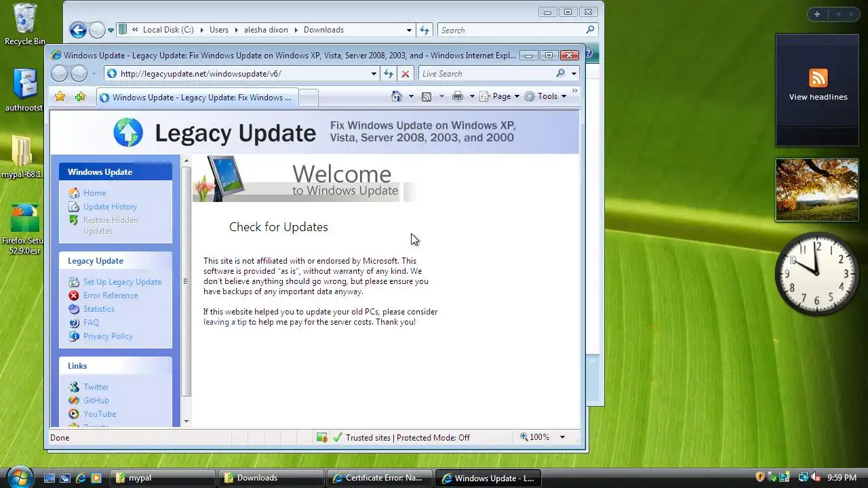Click the Show Desktop quick launch icon
The height and width of the screenshot is (488, 868).
point(49,478)
